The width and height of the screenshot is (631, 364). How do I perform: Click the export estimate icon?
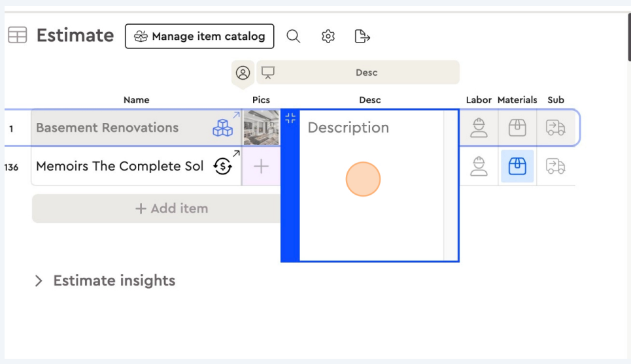[362, 37]
